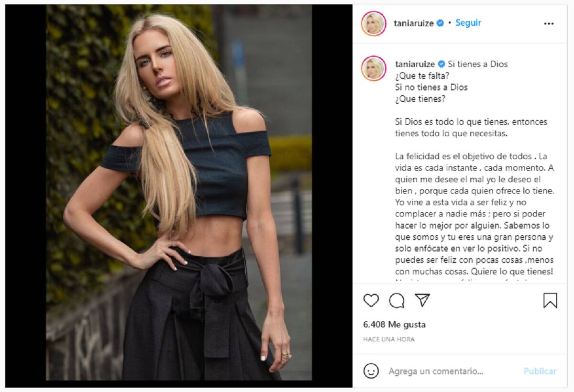This screenshot has height=392, width=574.
Task: Click the Publicar button
Action: pyautogui.click(x=540, y=371)
